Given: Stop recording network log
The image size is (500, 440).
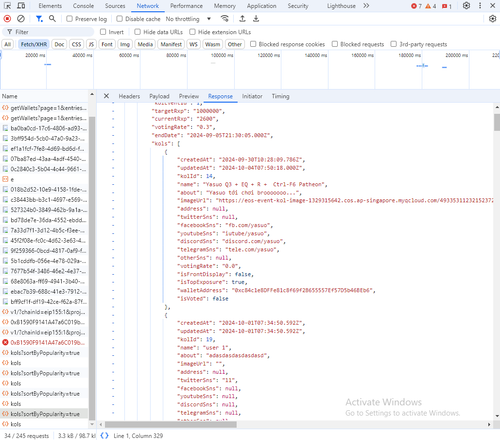Looking at the screenshot, I should coord(7,19).
